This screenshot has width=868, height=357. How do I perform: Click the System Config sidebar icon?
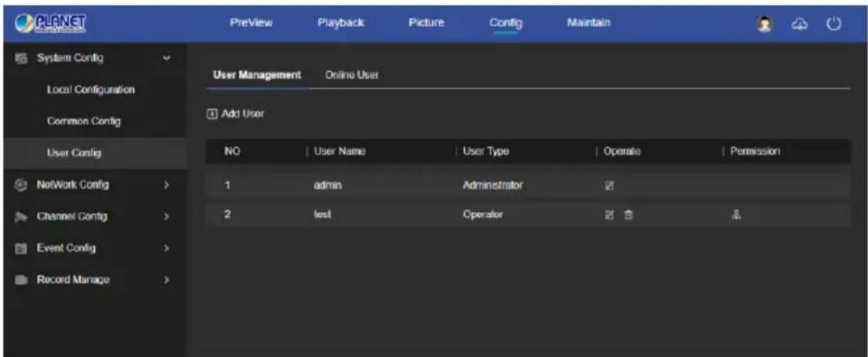(19, 59)
